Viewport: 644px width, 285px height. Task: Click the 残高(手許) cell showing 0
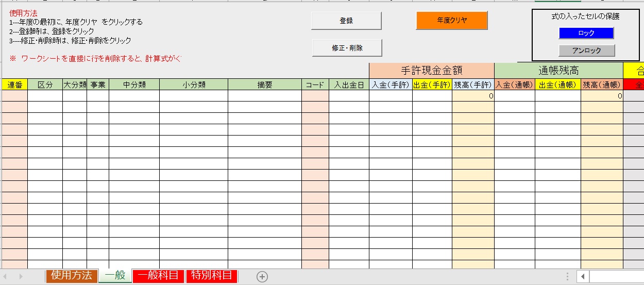[473, 96]
